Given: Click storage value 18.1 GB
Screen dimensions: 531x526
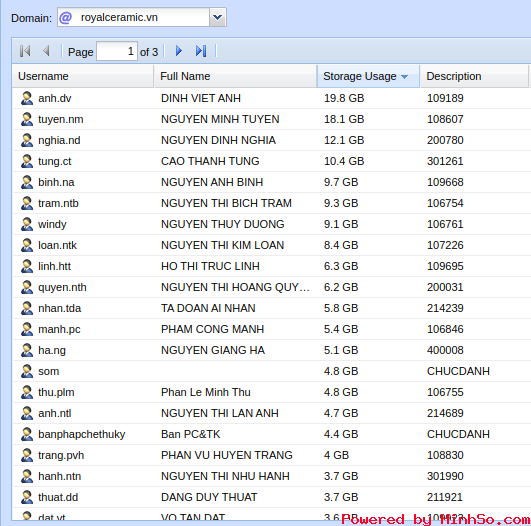Looking at the screenshot, I should (344, 119).
